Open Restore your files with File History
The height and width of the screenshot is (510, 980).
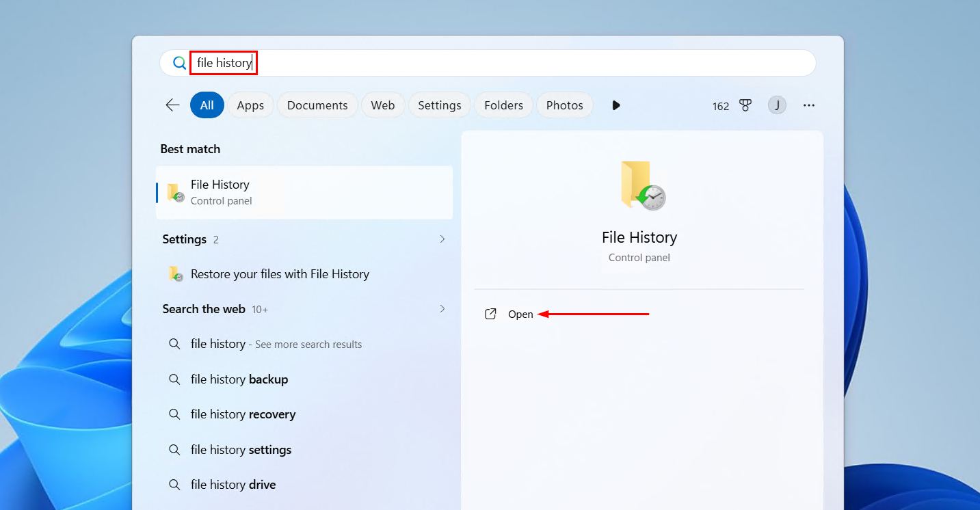(x=304, y=274)
